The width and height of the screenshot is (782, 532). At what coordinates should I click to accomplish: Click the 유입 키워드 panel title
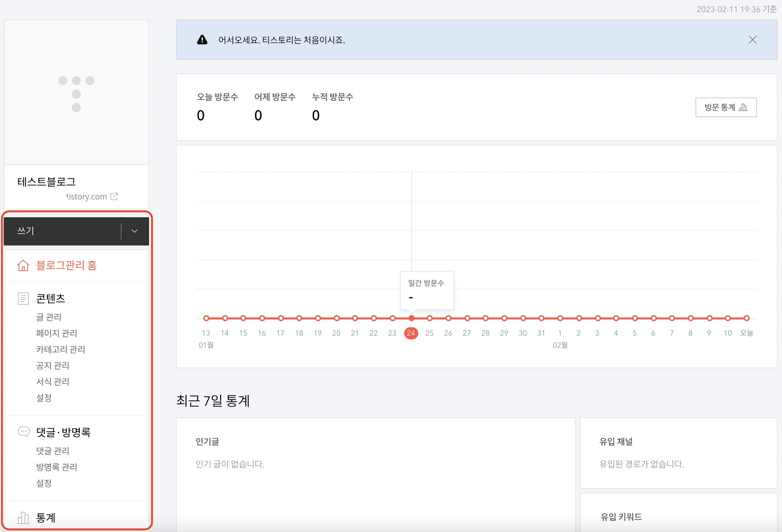tap(621, 517)
